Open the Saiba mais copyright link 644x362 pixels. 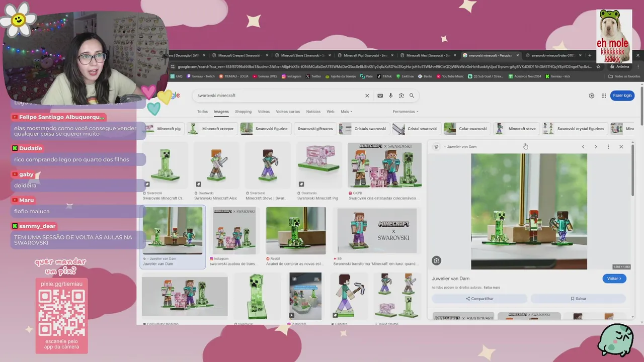pos(492,288)
